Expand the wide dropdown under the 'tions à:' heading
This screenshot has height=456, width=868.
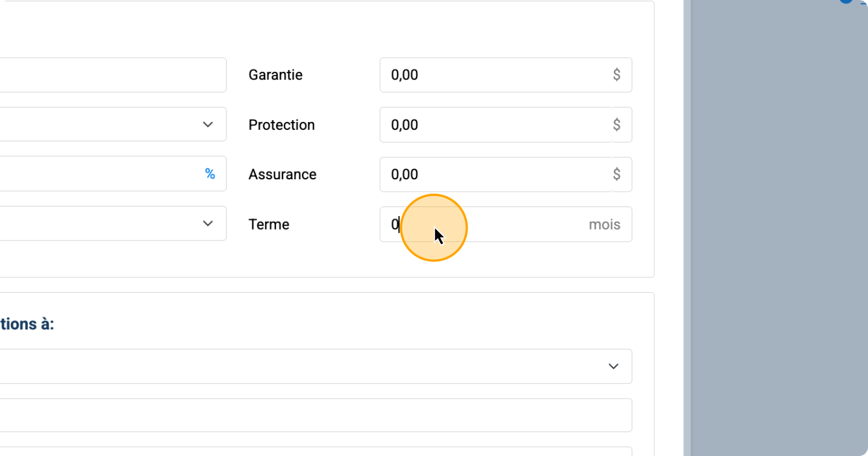coord(612,366)
